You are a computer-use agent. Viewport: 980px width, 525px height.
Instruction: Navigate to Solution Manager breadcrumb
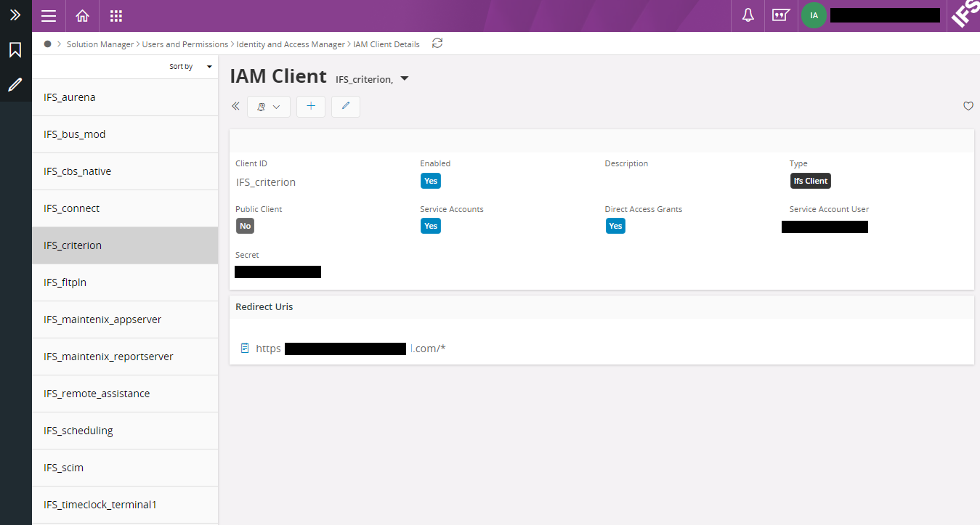[x=100, y=44]
